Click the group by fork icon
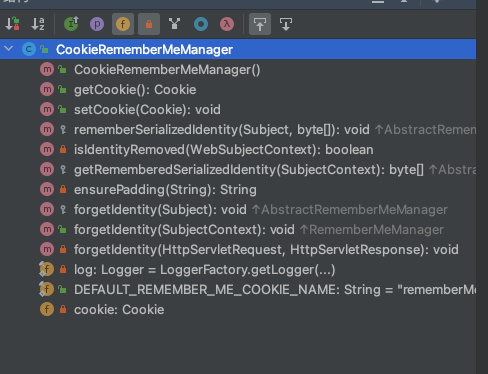 click(175, 24)
